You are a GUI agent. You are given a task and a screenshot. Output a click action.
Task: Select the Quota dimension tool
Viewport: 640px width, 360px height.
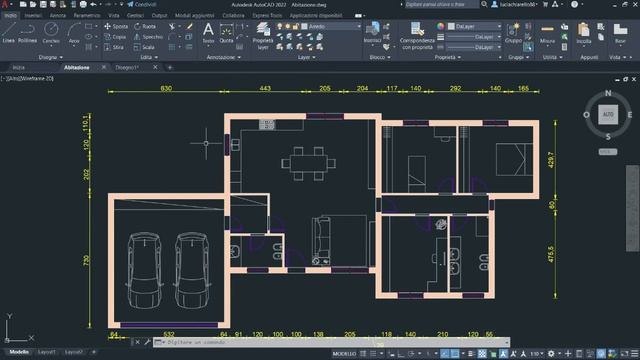[226, 33]
